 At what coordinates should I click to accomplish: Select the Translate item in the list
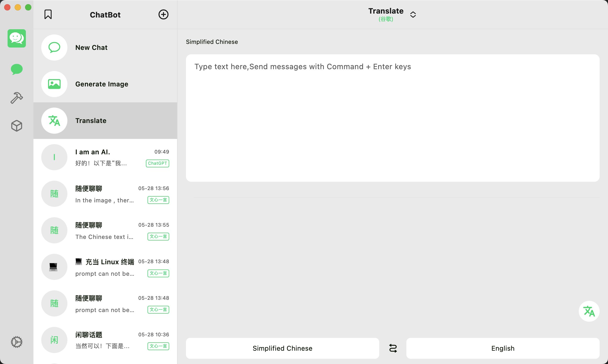pos(105,121)
